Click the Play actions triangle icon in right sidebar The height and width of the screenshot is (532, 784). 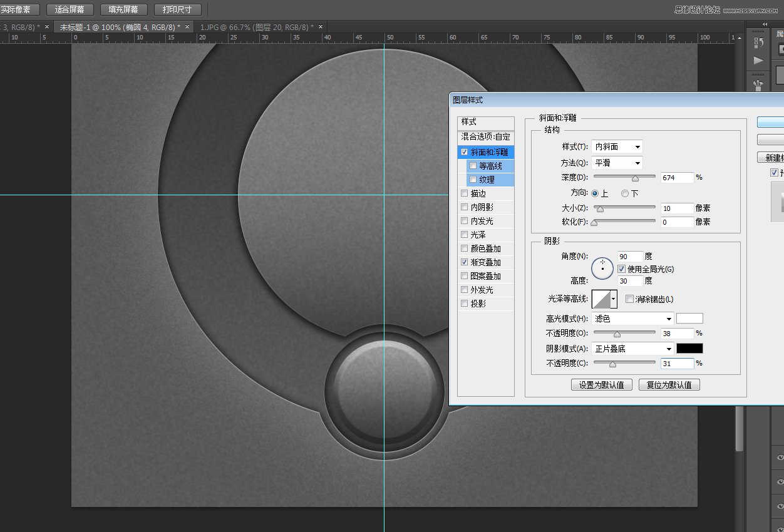pos(758,60)
